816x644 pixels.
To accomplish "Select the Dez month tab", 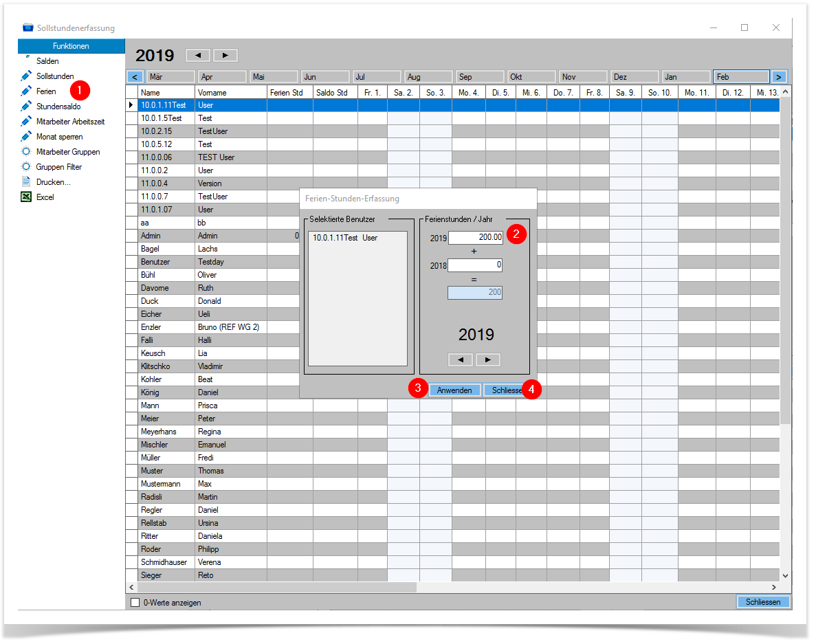I will point(635,77).
